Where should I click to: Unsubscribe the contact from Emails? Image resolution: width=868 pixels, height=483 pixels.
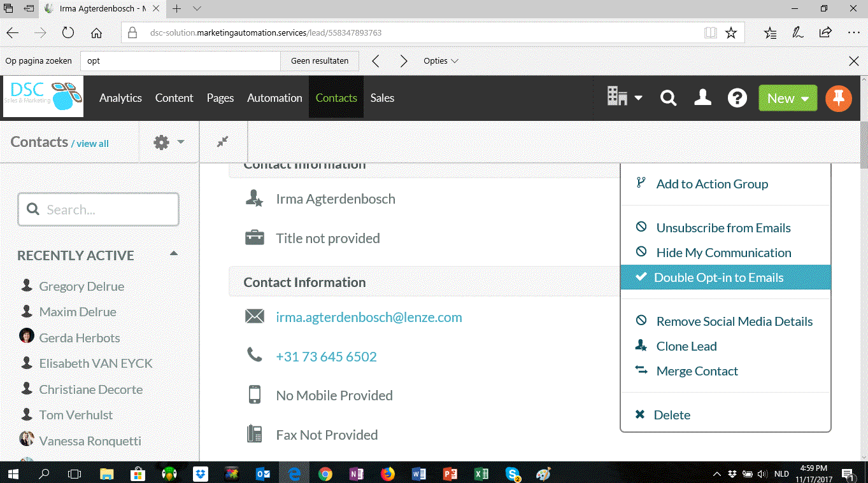point(723,227)
